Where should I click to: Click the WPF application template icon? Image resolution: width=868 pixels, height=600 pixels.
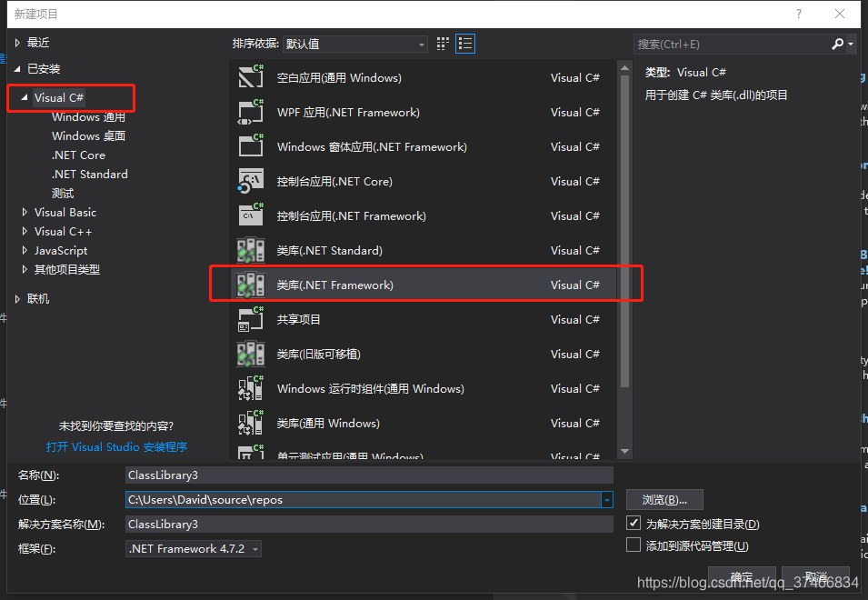point(251,112)
